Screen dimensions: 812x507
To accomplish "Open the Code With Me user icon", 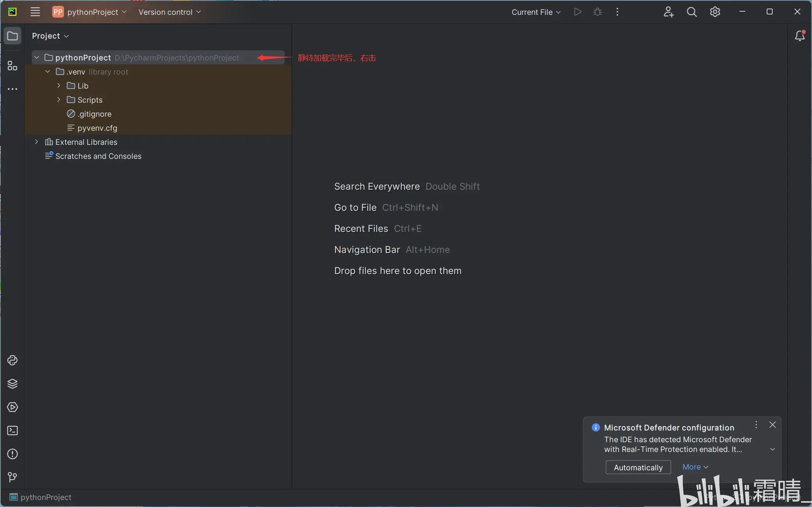I will pyautogui.click(x=668, y=12).
